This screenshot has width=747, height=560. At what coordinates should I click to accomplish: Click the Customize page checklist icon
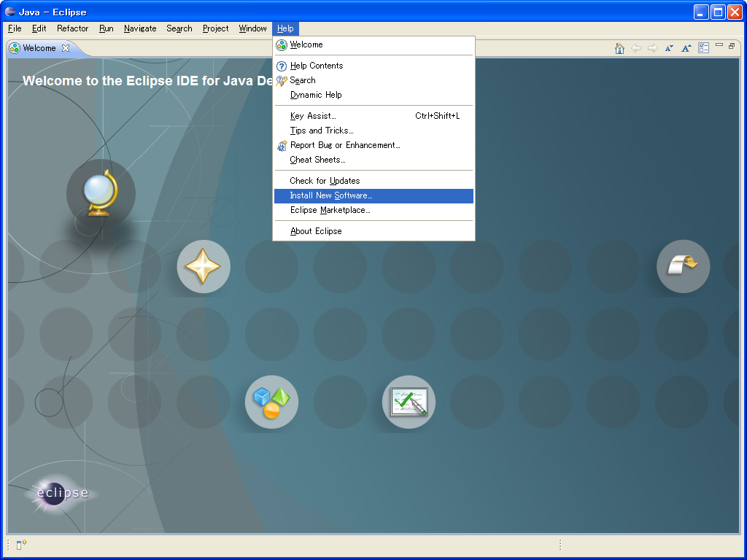703,48
